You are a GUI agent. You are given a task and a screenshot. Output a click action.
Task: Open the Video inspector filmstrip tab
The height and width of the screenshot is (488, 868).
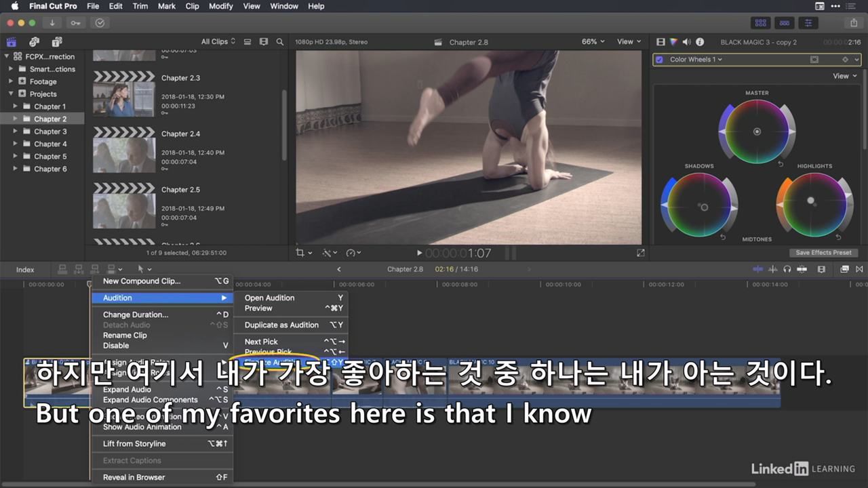tap(661, 42)
